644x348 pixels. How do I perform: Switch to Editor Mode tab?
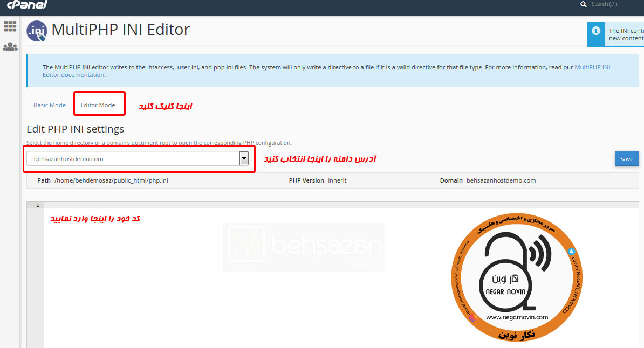[98, 105]
